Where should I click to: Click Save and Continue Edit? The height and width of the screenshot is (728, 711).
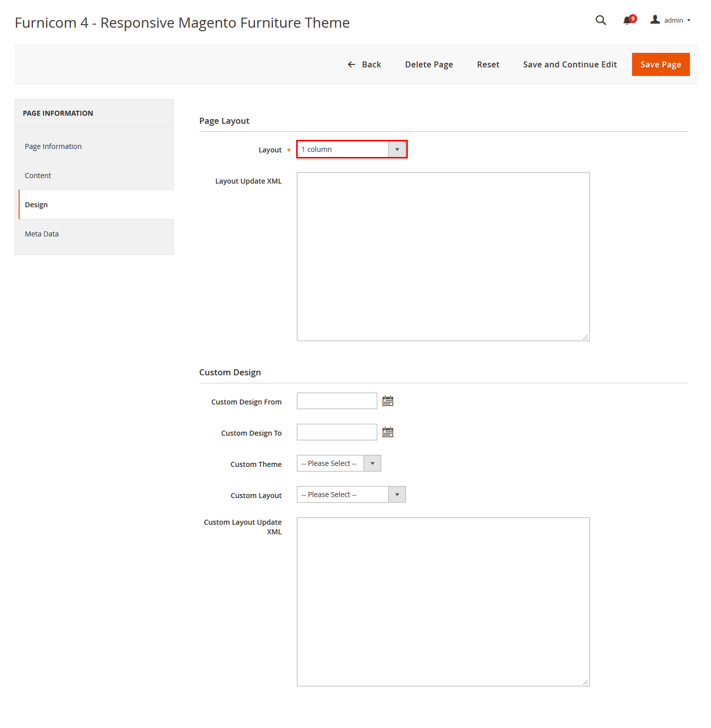(570, 64)
